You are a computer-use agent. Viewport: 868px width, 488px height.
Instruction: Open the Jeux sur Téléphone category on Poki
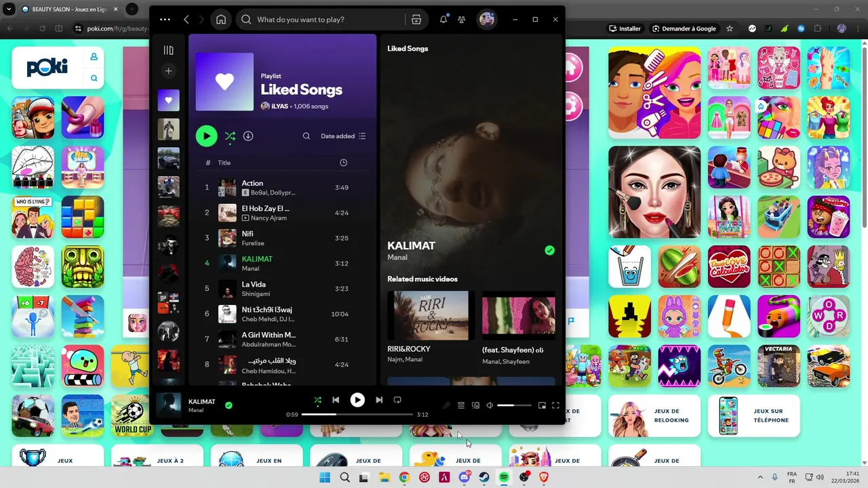coord(754,415)
